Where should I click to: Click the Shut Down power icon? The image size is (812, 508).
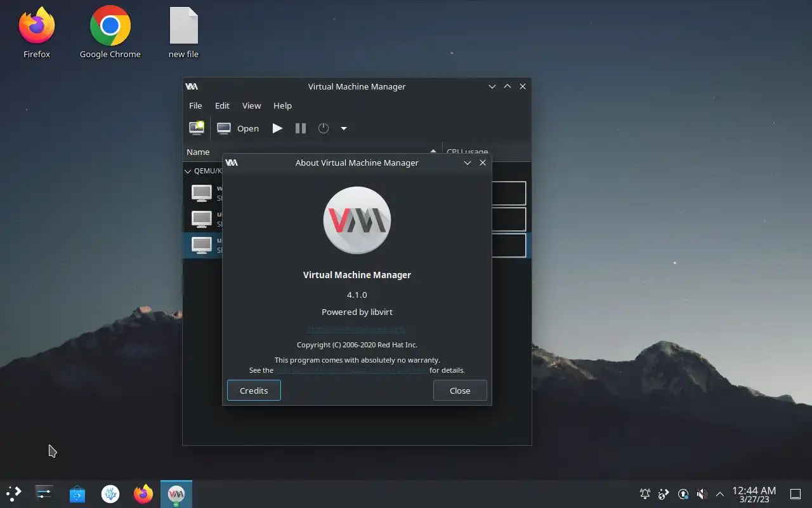[x=324, y=128]
